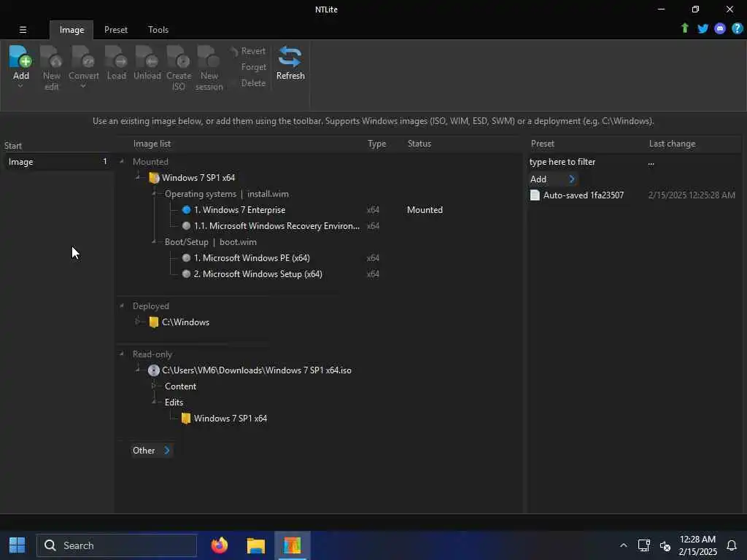The height and width of the screenshot is (560, 747).
Task: Click the gray dot for Windows Recovery Environment
Action: (186, 226)
